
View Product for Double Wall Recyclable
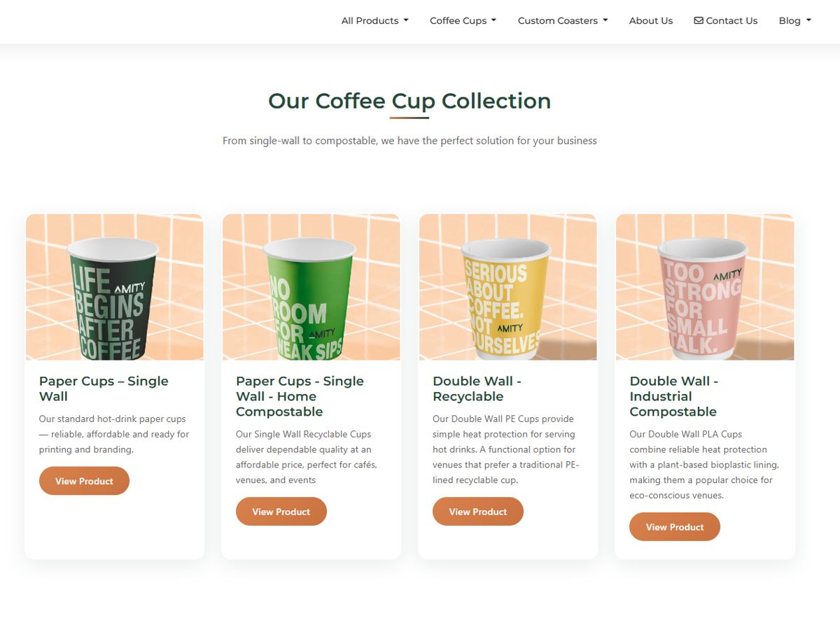[x=478, y=512]
